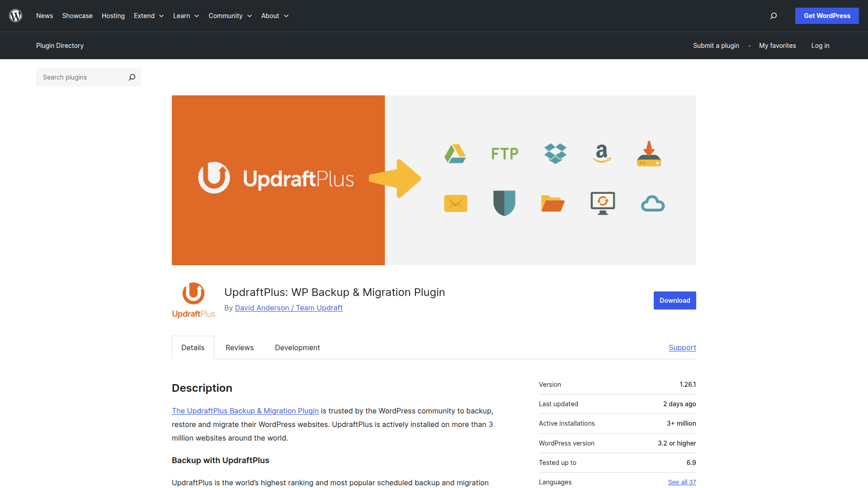This screenshot has height=488, width=868.
Task: Expand the Extend menu
Action: coord(149,16)
